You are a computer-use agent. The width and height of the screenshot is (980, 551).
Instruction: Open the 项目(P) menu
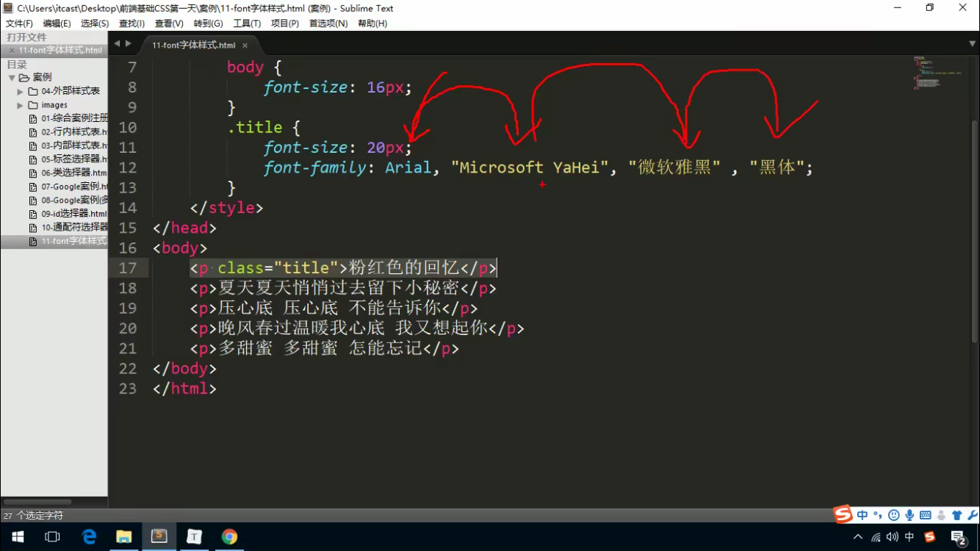(285, 24)
